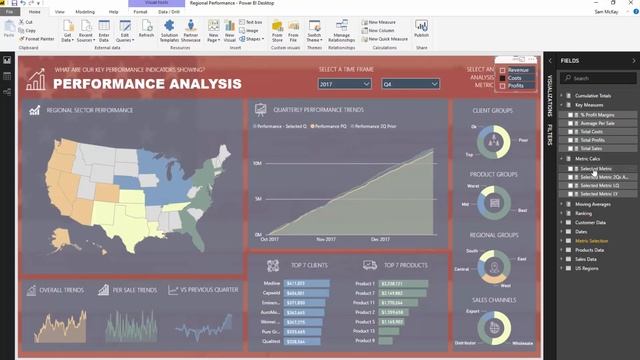640x360 pixels.
Task: Open the New Page dropdown
Action: [213, 31]
